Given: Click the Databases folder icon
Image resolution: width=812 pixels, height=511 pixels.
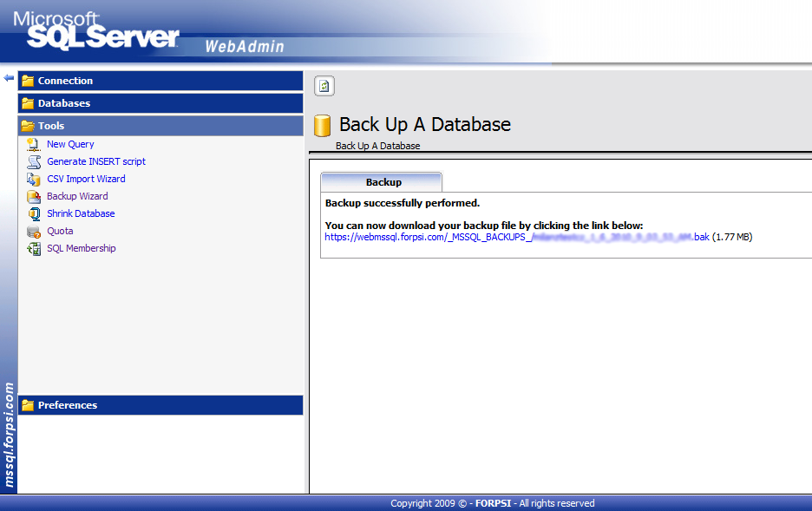Looking at the screenshot, I should (x=28, y=103).
